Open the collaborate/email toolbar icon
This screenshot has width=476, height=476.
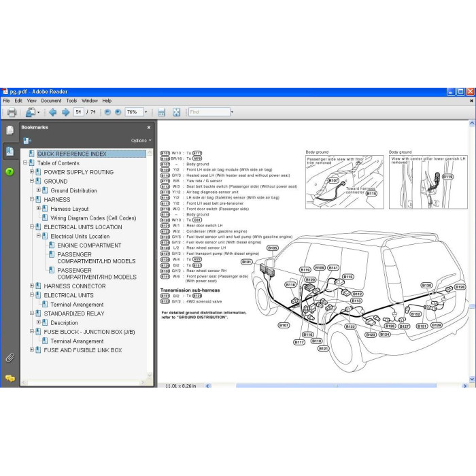point(31,112)
